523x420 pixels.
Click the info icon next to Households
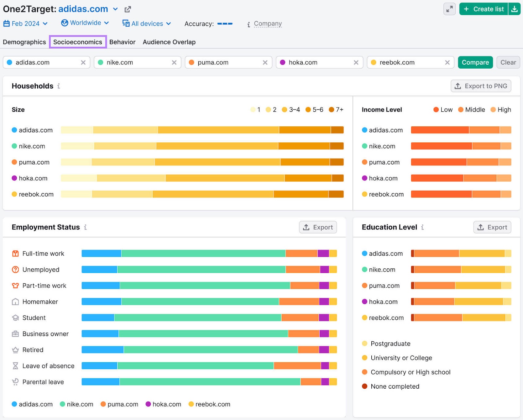(x=59, y=86)
